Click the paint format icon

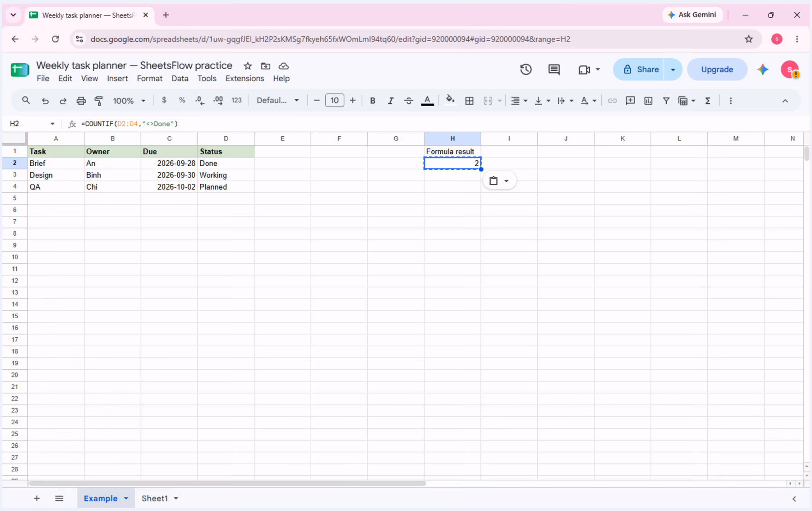tap(98, 101)
